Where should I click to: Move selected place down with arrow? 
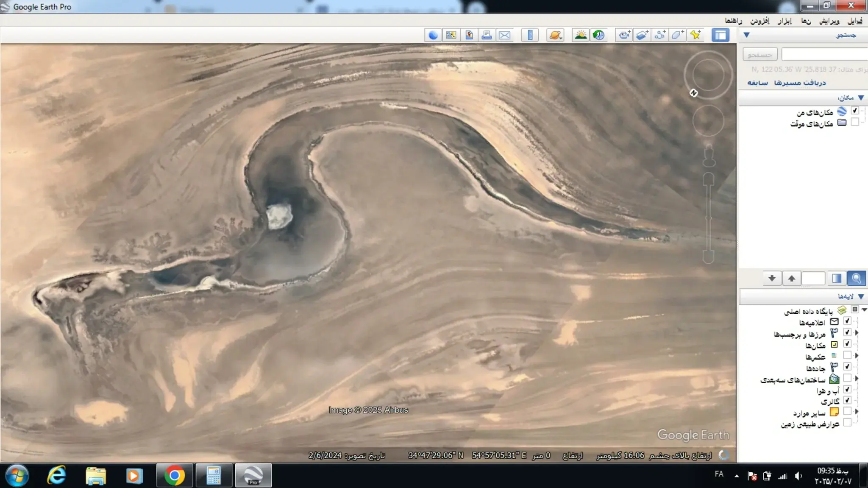pos(772,278)
